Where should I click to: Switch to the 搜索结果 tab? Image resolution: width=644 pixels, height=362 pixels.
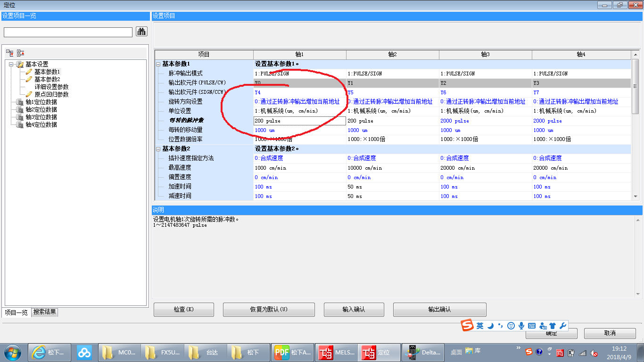(x=44, y=312)
